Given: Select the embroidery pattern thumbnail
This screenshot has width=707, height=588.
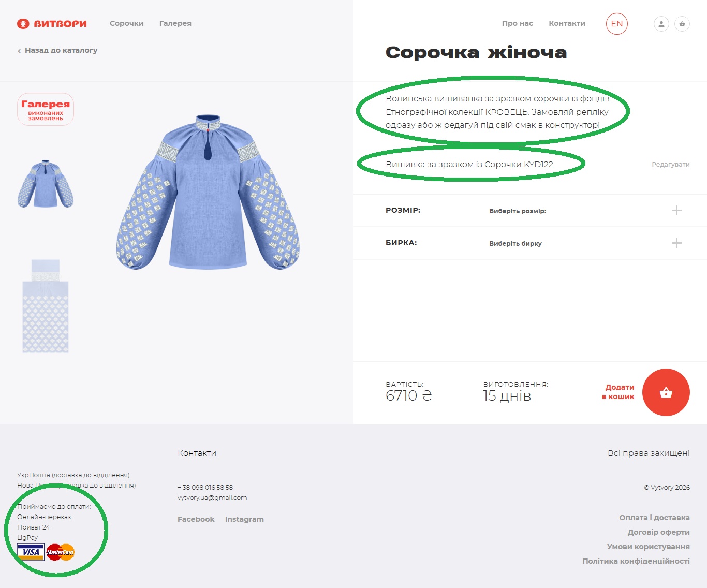Looking at the screenshot, I should coord(46,306).
